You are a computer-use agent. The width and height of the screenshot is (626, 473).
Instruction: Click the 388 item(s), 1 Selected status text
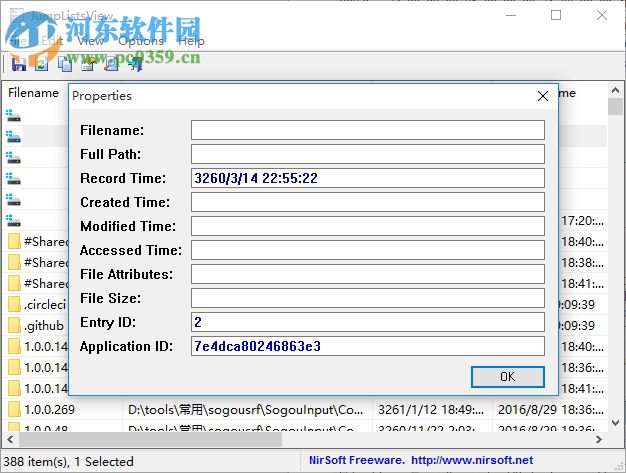(x=69, y=461)
